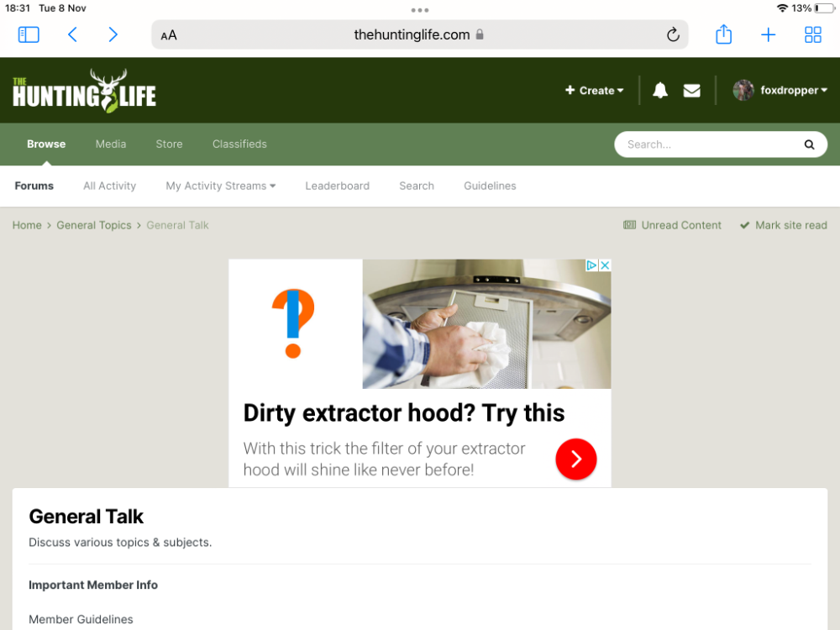Screen dimensions: 840x630
Task: Tap the Wi-Fi status icon
Action: click(782, 8)
